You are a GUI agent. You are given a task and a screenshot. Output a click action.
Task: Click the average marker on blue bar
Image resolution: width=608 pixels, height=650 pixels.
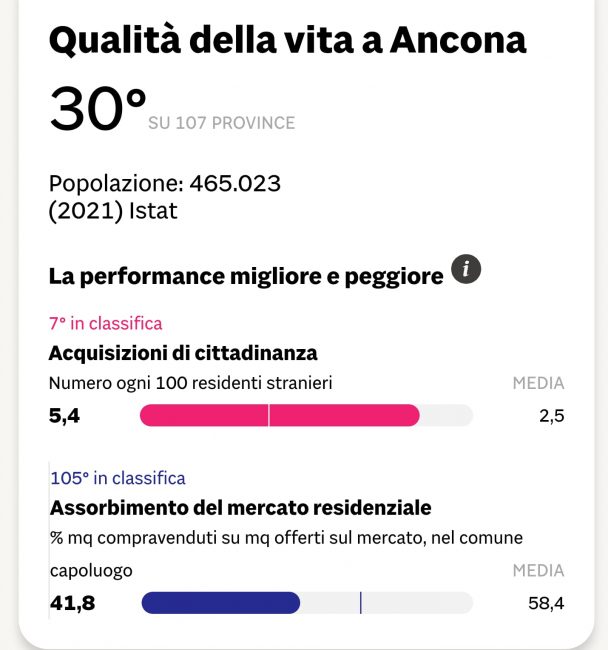(x=360, y=602)
